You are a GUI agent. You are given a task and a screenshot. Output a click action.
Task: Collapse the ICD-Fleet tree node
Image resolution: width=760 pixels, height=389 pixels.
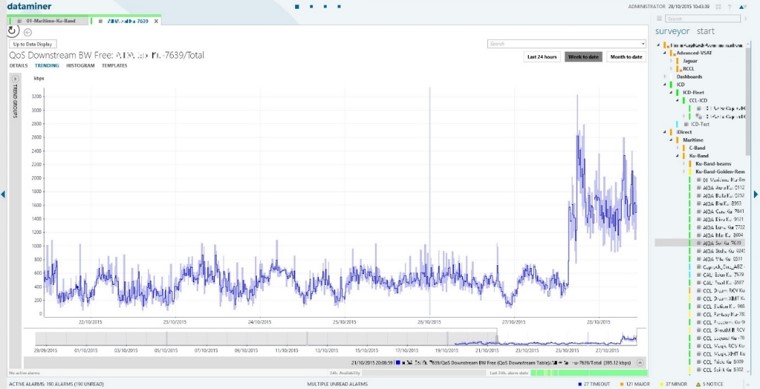[x=671, y=92]
